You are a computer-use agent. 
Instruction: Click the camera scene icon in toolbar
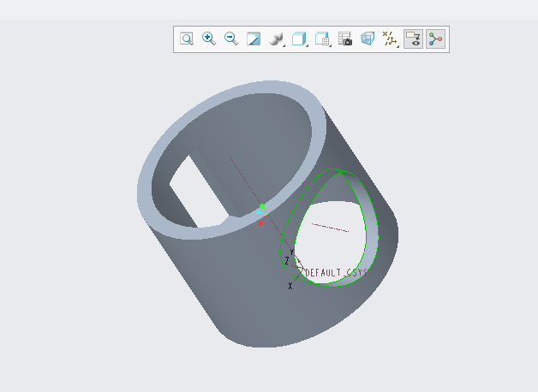point(345,39)
